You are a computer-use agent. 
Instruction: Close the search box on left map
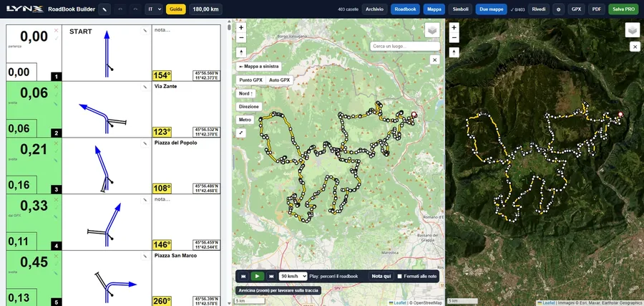pos(435,60)
